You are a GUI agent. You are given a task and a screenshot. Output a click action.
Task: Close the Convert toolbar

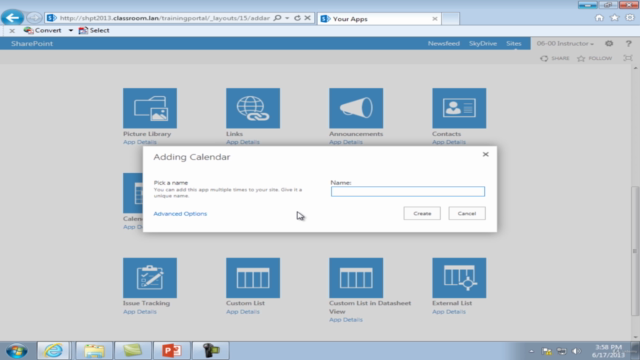12,31
